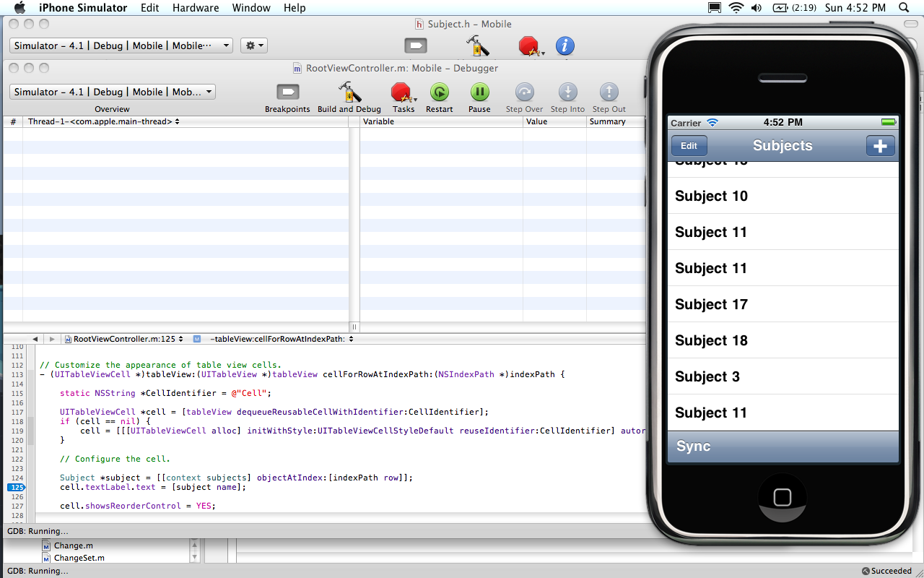This screenshot has height=578, width=924.
Task: Click the Step Into button
Action: [567, 92]
